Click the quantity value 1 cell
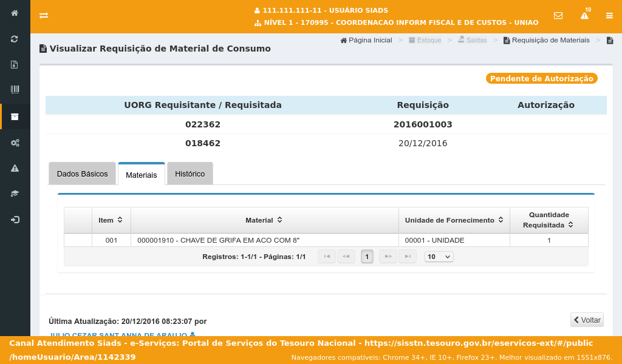 549,240
